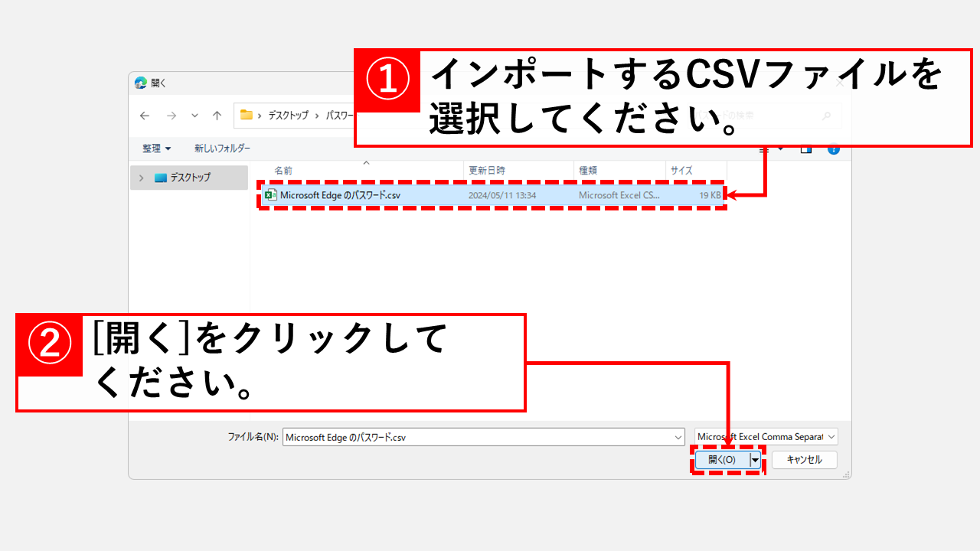This screenshot has height=551, width=980.
Task: Go forward using the right arrow button
Action: click(171, 116)
